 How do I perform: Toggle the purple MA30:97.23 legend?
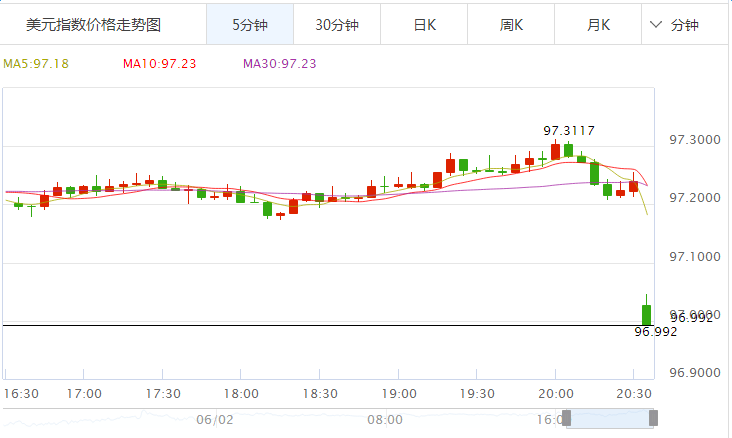[279, 64]
